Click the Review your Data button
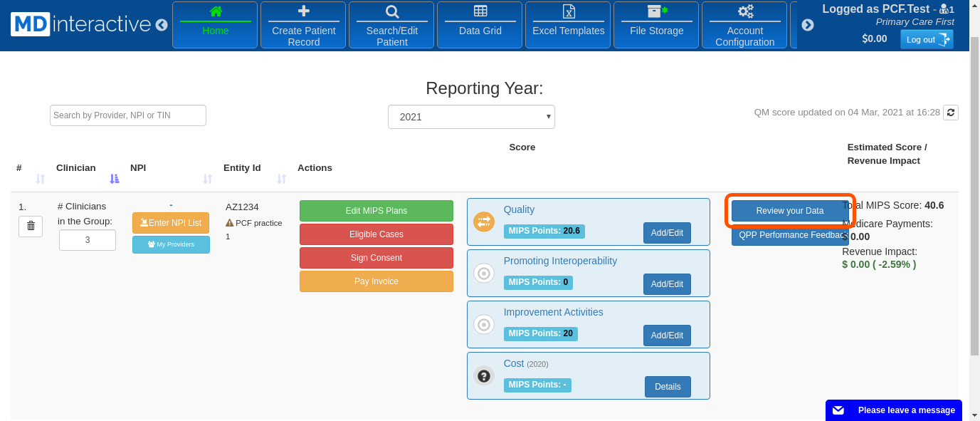The width and height of the screenshot is (980, 421). [790, 211]
